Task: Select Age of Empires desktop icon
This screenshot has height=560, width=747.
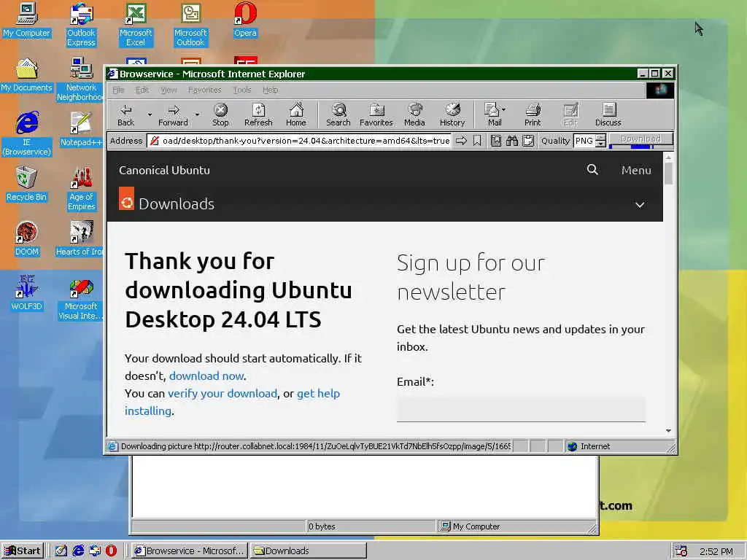Action: [81, 189]
